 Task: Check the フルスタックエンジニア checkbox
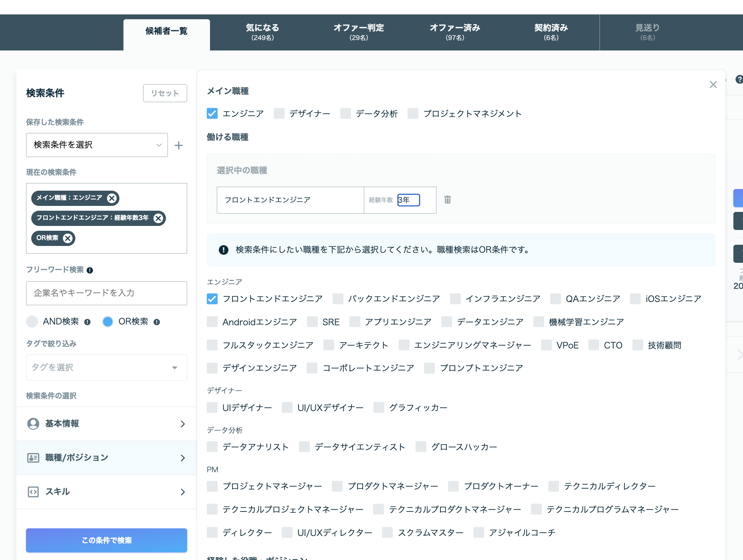212,345
